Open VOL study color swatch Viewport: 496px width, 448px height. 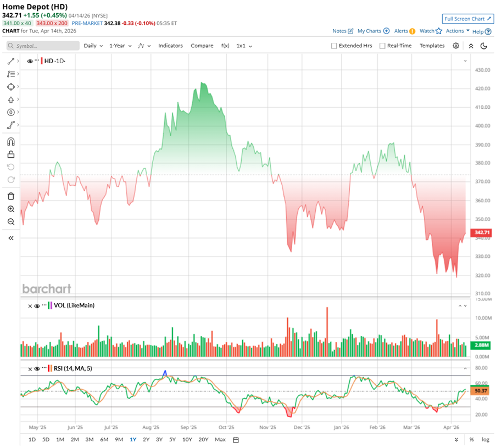tap(49, 306)
